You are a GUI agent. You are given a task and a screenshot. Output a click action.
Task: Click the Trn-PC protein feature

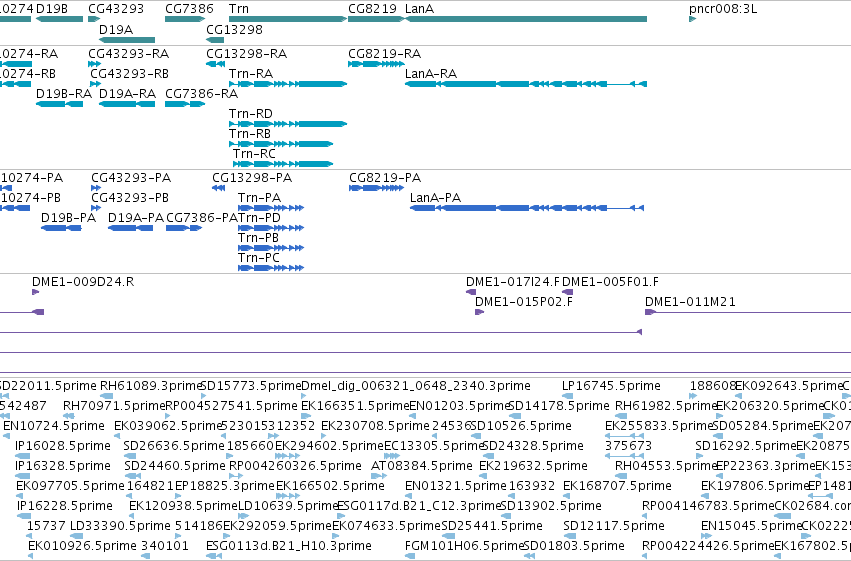click(x=271, y=268)
